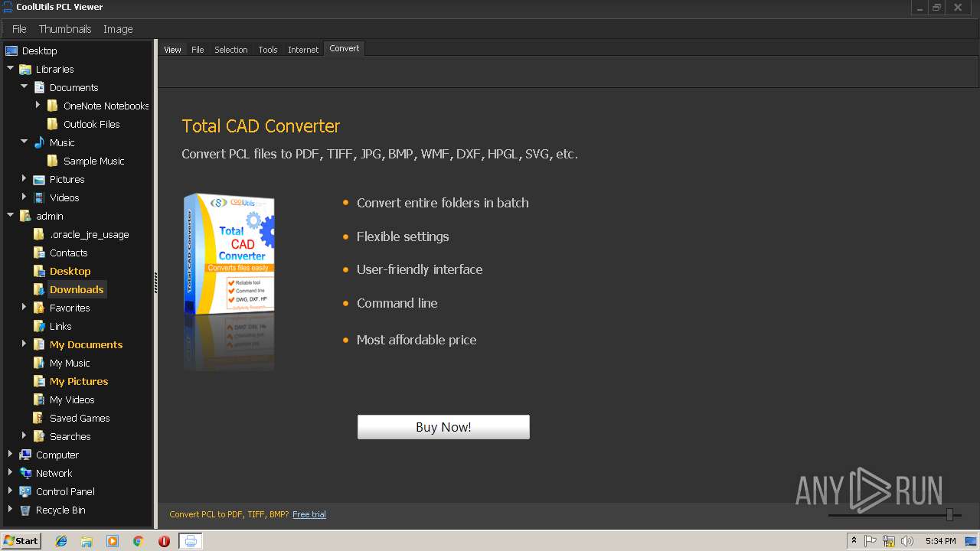Select the Favorites folder label
This screenshot has height=551, width=980.
(70, 308)
